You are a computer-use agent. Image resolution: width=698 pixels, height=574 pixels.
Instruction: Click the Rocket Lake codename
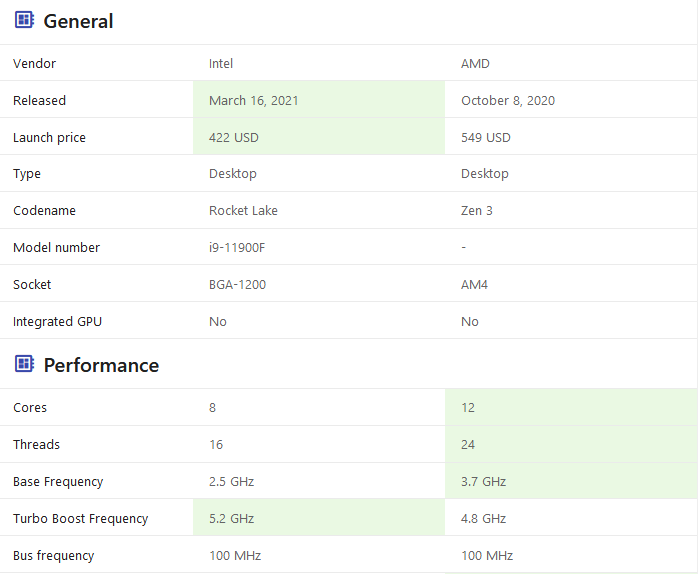pos(243,211)
